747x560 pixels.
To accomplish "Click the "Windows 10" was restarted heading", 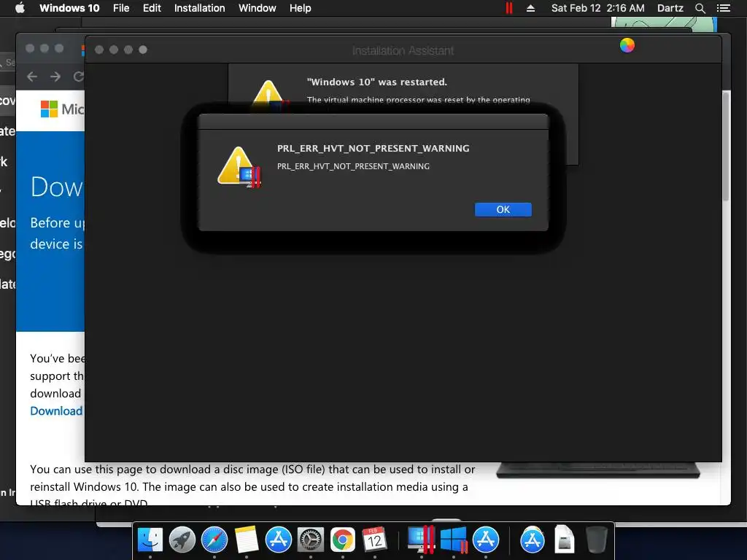I will (377, 82).
